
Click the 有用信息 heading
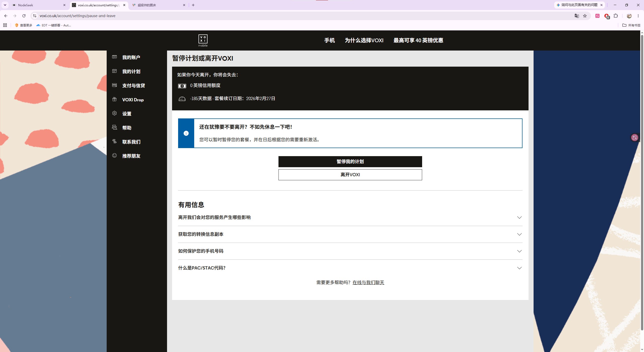tap(191, 205)
